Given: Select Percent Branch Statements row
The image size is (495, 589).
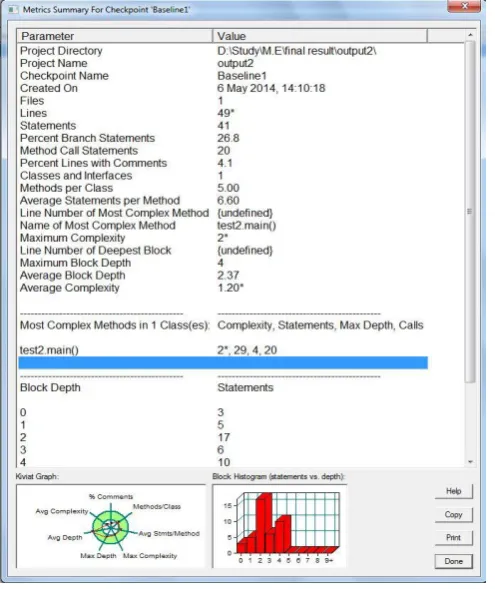Looking at the screenshot, I should (223, 138).
